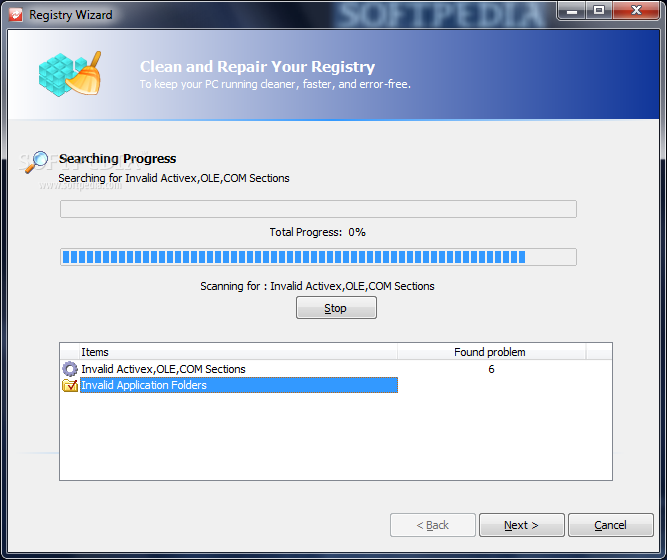Click the Registry Wizard title bar icon
This screenshot has width=667, height=560.
tap(16, 15)
